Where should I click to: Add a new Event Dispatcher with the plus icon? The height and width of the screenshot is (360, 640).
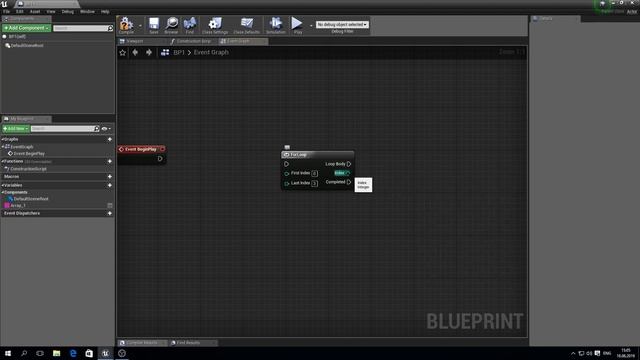109,213
